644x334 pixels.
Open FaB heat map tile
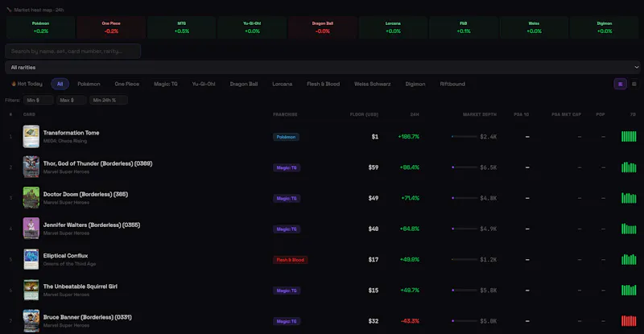coord(464,27)
